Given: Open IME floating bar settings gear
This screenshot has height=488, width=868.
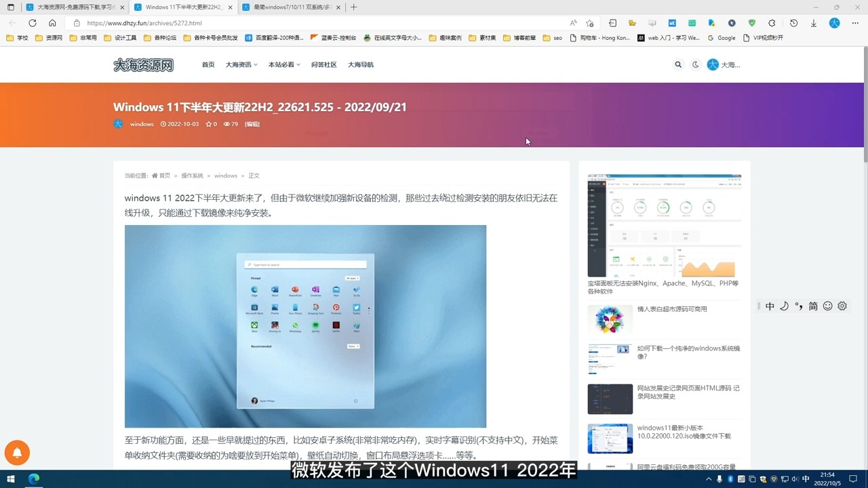Looking at the screenshot, I should pyautogui.click(x=842, y=306).
